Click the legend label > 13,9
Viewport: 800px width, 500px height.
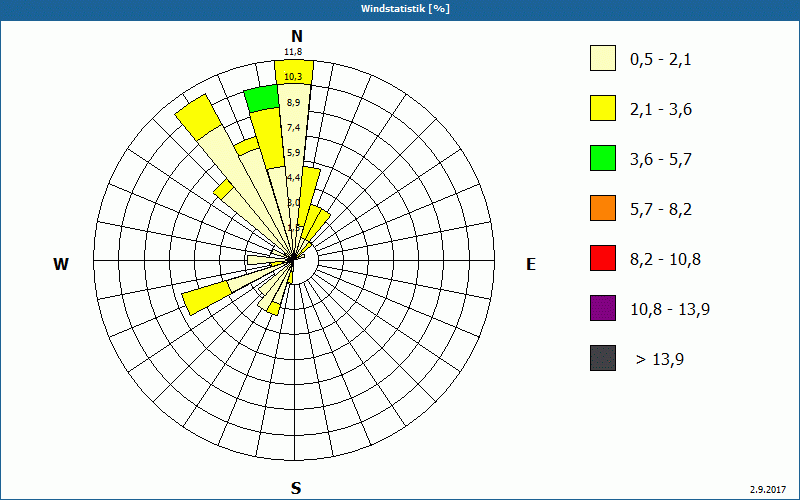(660, 360)
